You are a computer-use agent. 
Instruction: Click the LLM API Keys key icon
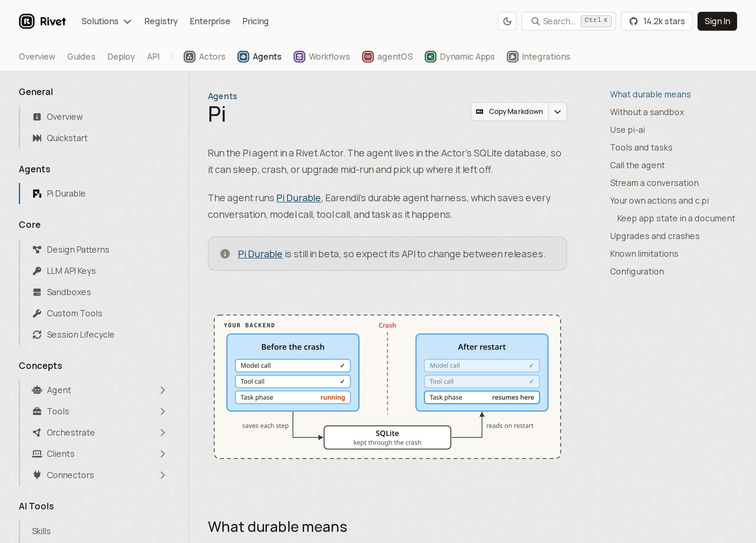tap(37, 271)
